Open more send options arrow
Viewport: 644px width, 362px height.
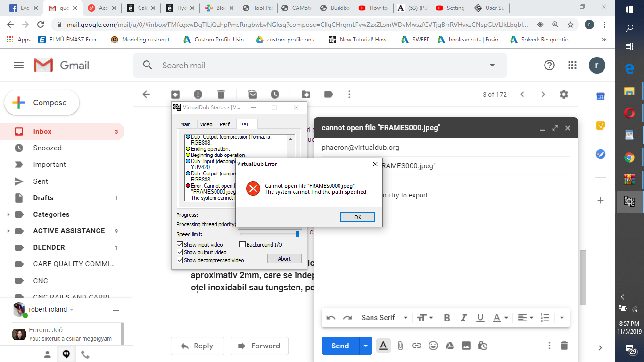pos(365,346)
